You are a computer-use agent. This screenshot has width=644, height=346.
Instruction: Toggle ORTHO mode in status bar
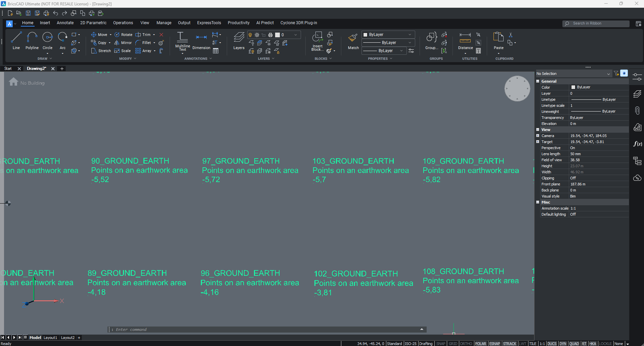(466, 344)
